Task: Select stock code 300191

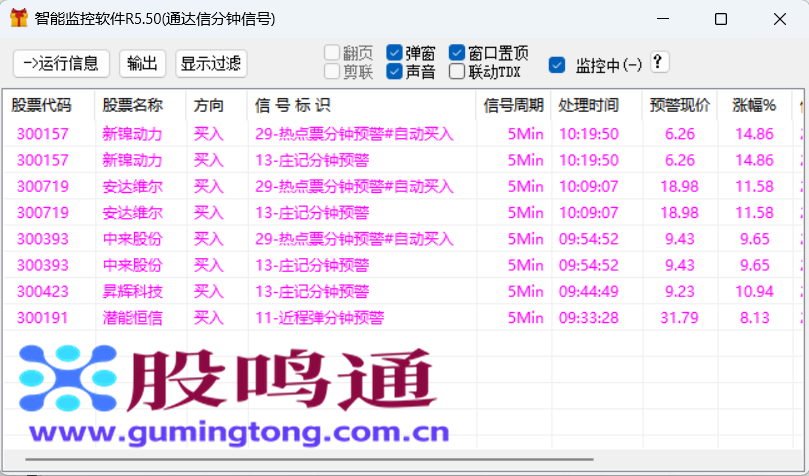Action: tap(43, 318)
